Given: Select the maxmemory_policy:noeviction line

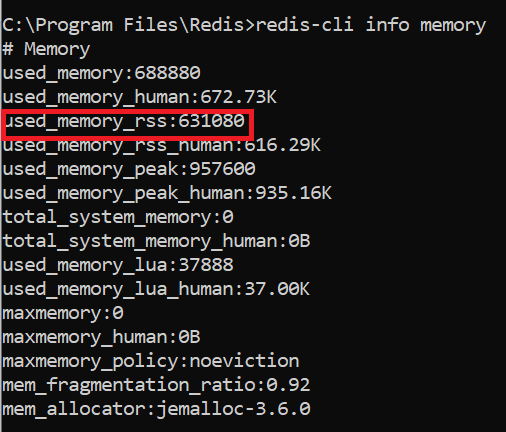Looking at the screenshot, I should click(x=151, y=361).
